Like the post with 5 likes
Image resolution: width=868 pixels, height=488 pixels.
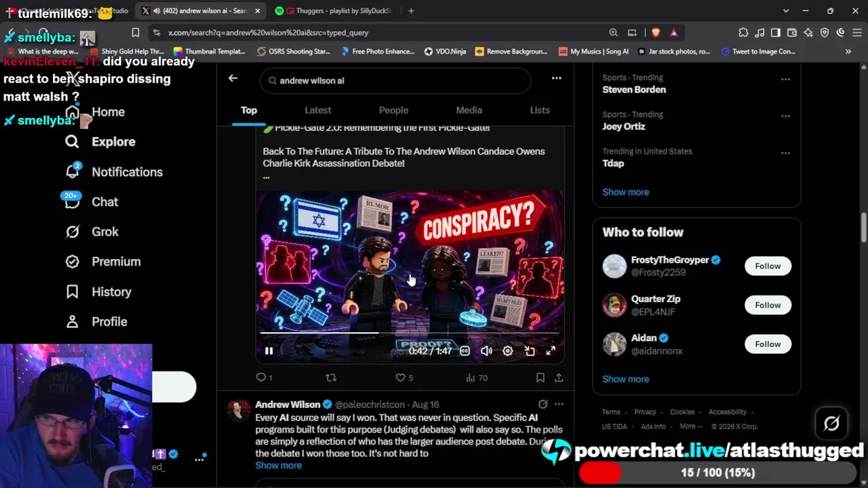pyautogui.click(x=404, y=378)
